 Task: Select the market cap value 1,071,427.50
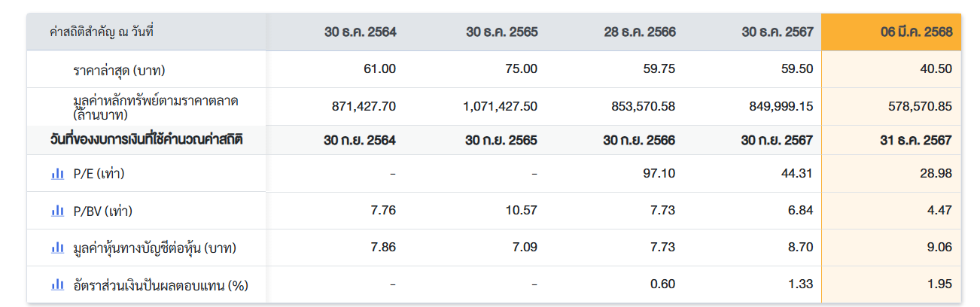tap(501, 106)
